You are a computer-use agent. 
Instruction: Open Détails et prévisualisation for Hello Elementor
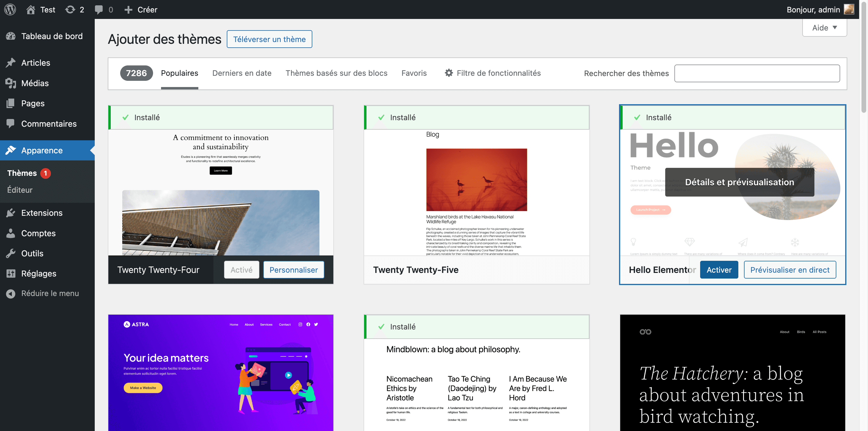tap(740, 182)
